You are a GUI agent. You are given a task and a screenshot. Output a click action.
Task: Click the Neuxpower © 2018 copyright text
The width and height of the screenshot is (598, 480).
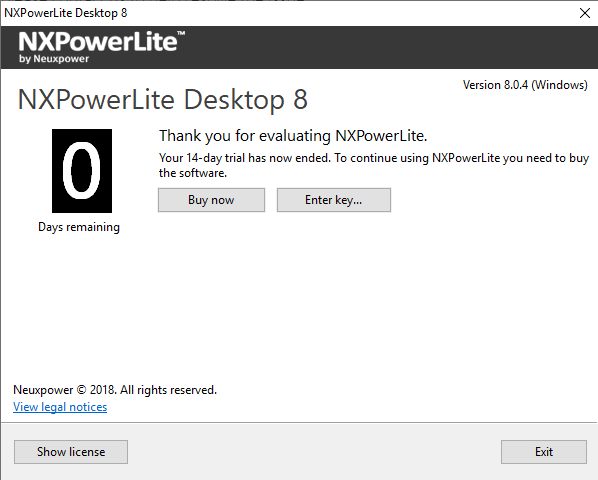point(115,390)
